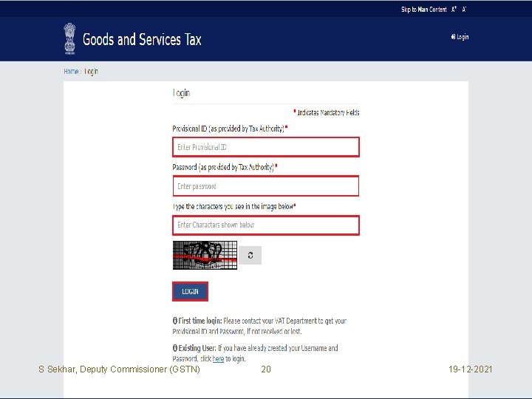Click the date 19-12-2021
This screenshot has width=532, height=399.
[x=470, y=369]
